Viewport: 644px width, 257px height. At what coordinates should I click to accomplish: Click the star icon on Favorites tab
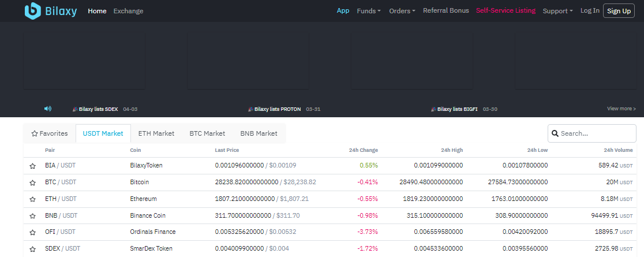click(x=35, y=133)
